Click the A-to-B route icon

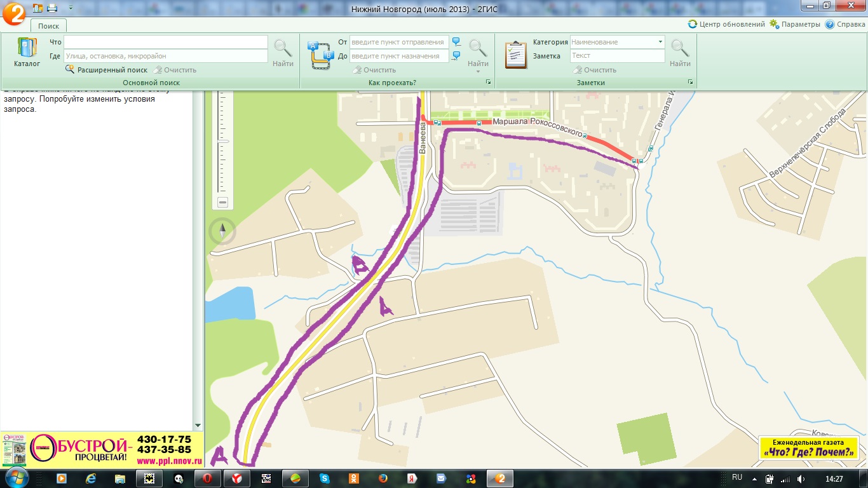click(x=321, y=55)
